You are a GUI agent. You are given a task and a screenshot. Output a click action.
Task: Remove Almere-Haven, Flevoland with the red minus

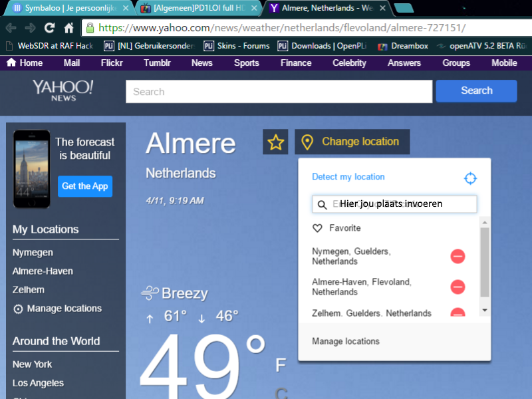458,287
